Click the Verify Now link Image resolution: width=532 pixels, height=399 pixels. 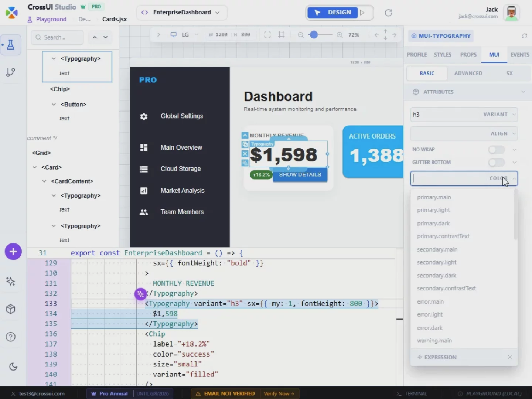click(x=279, y=393)
